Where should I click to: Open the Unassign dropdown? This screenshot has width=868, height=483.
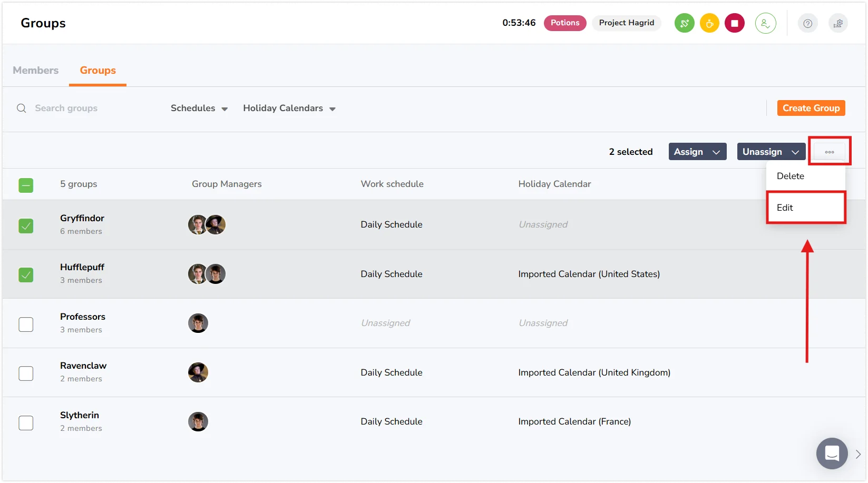tap(771, 152)
